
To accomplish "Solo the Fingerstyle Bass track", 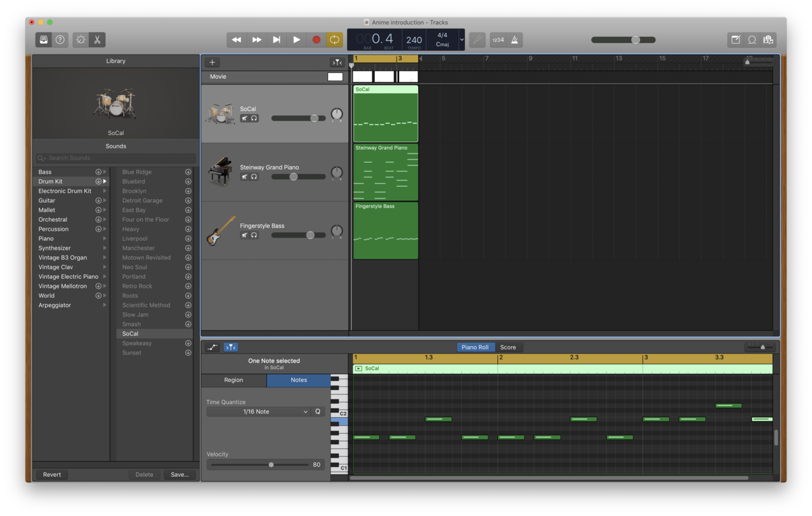I will coord(254,235).
